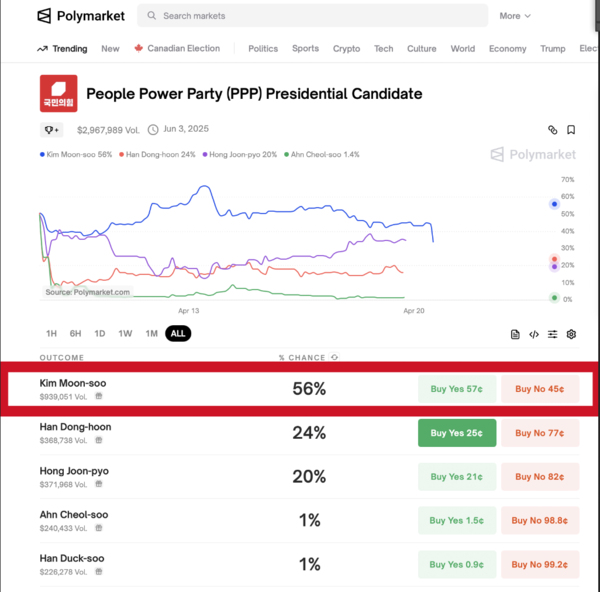The height and width of the screenshot is (592, 600).
Task: Open the document icon below the chart
Action: [515, 334]
